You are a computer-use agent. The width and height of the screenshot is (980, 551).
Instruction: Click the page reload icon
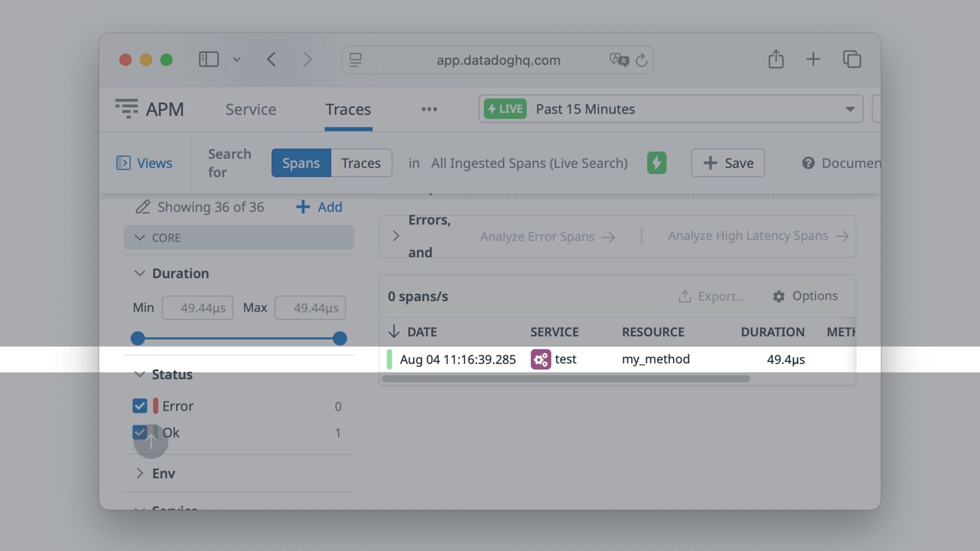[x=642, y=60]
